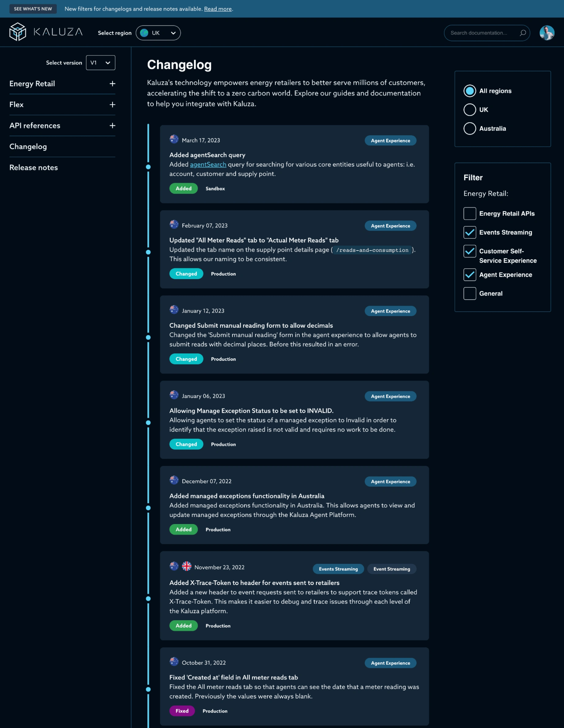Screen dimensions: 564x728
Task: Click 'Added agentSearch query' entry title
Action: click(x=207, y=155)
